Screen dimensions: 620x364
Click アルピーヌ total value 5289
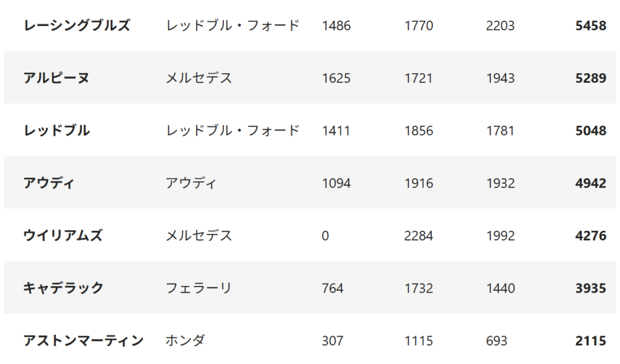(590, 78)
